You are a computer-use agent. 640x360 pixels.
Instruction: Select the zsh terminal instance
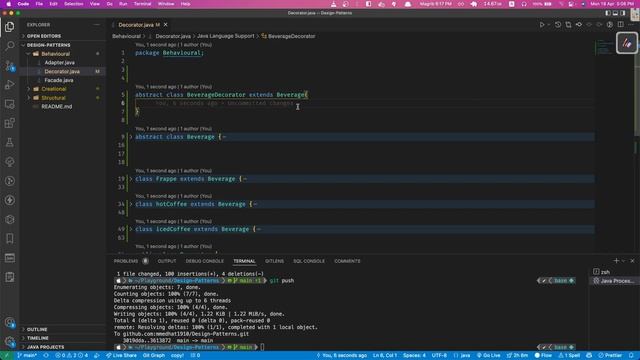(x=605, y=272)
